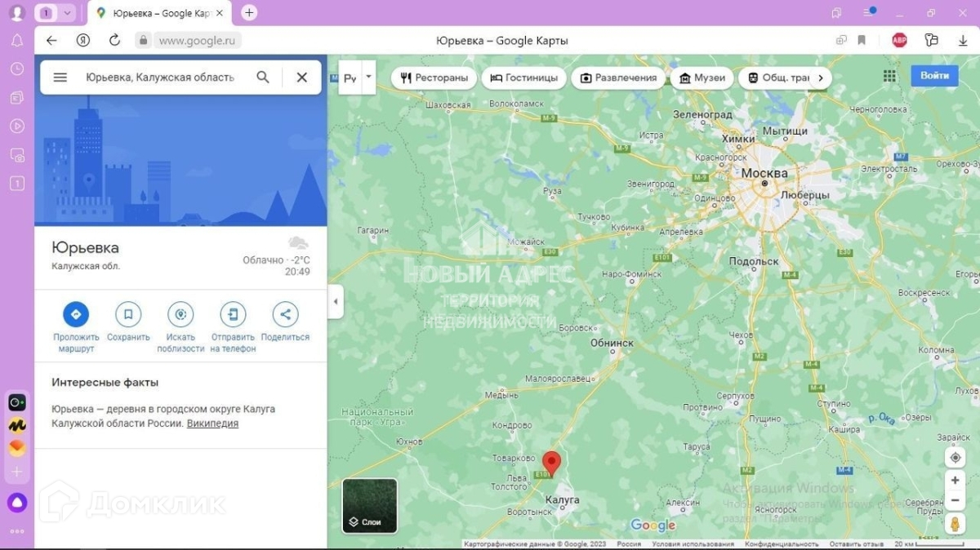Open Alice assistant in sidebar

pyautogui.click(x=17, y=503)
